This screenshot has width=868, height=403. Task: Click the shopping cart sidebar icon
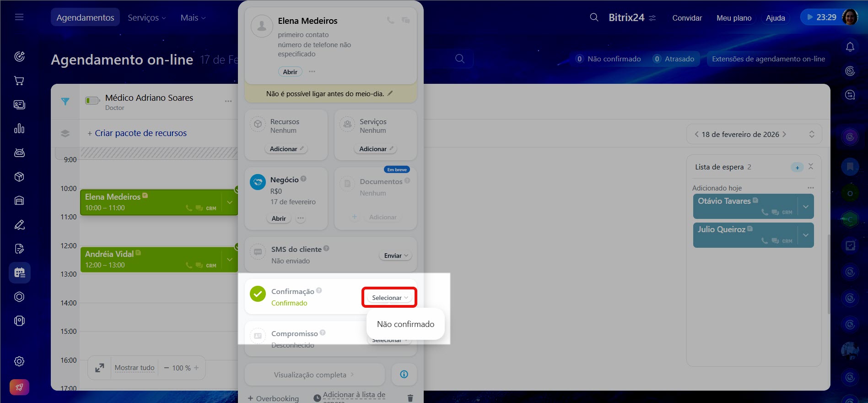(x=19, y=81)
